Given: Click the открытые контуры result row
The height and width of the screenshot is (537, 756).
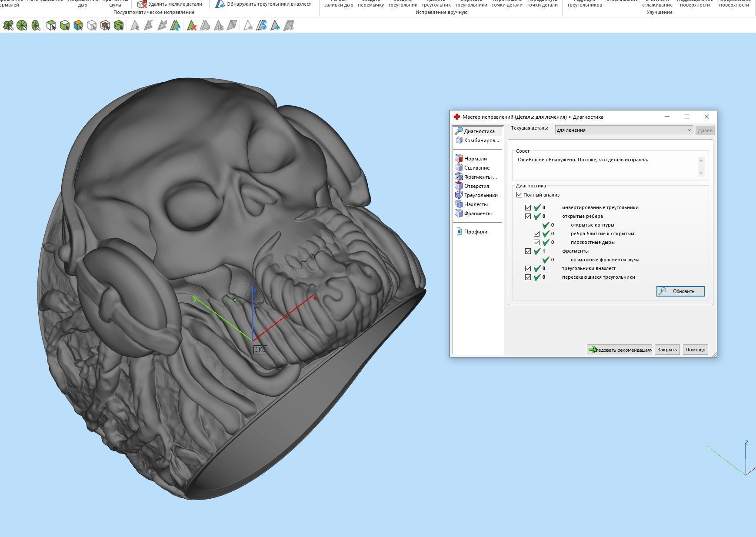Looking at the screenshot, I should (578, 225).
